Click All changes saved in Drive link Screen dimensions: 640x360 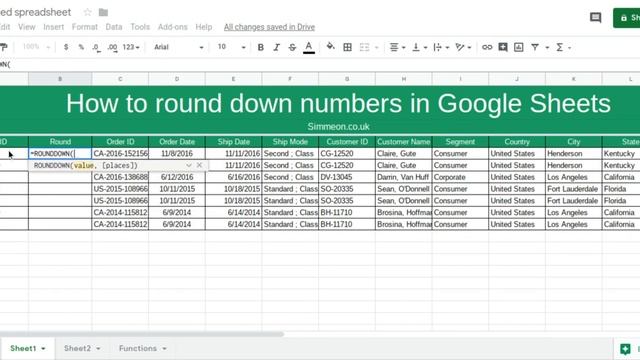[x=269, y=27]
